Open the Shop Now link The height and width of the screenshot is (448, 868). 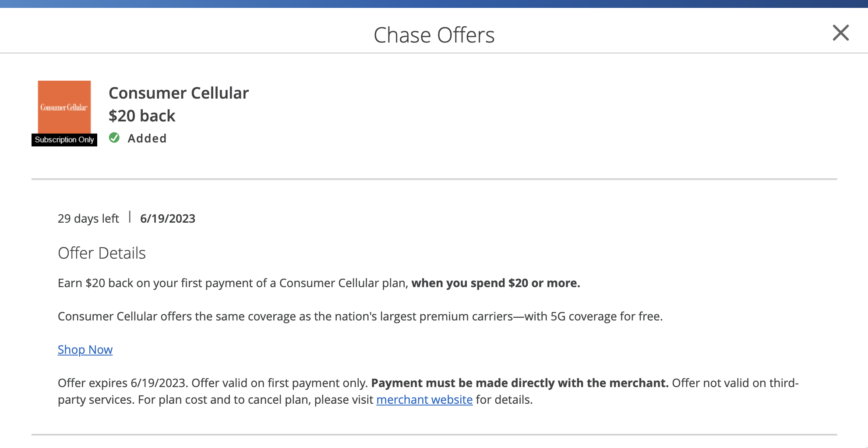pyautogui.click(x=85, y=350)
